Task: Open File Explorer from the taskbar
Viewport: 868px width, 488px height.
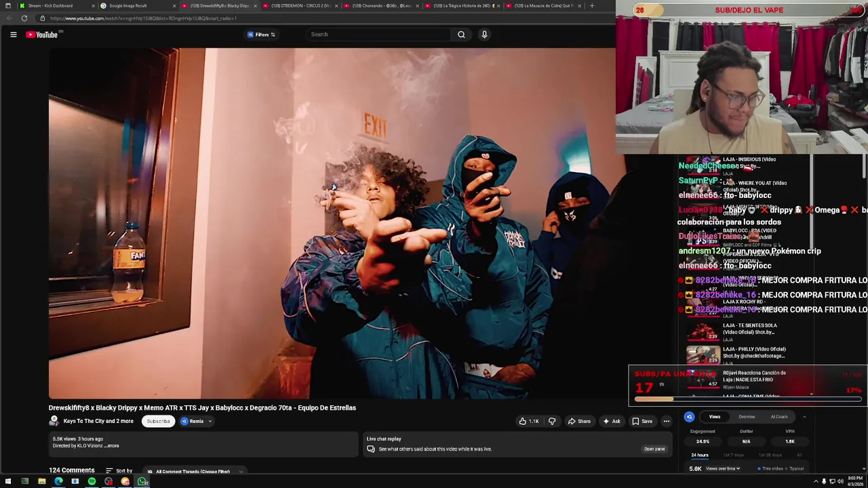Action: (41, 481)
